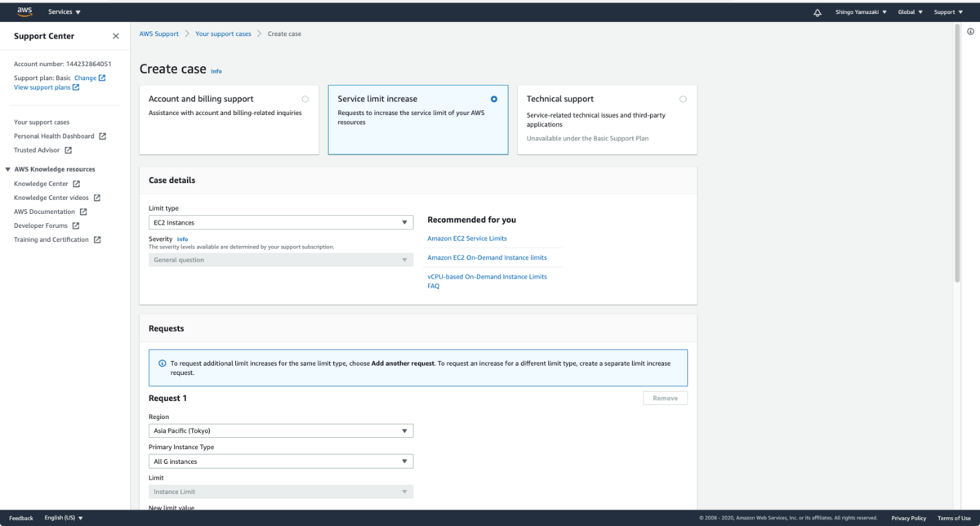Open the Instance Limit dropdown
Image resolution: width=980 pixels, height=526 pixels.
click(281, 492)
